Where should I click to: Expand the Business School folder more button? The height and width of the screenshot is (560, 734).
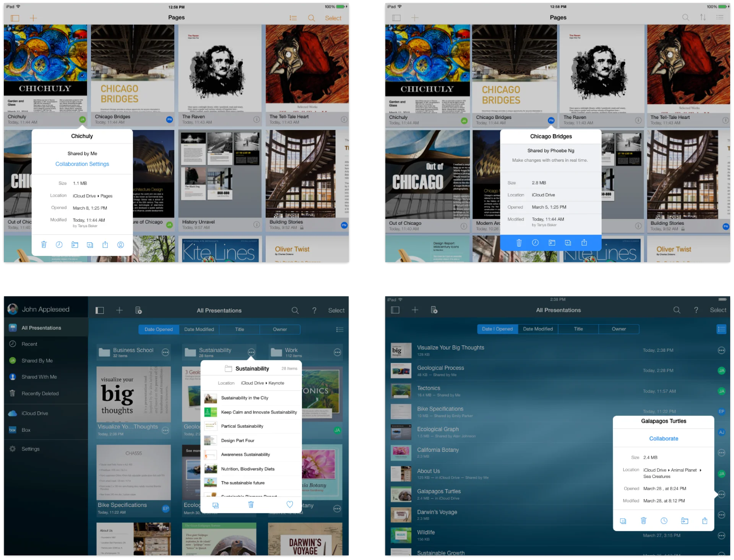(x=165, y=352)
